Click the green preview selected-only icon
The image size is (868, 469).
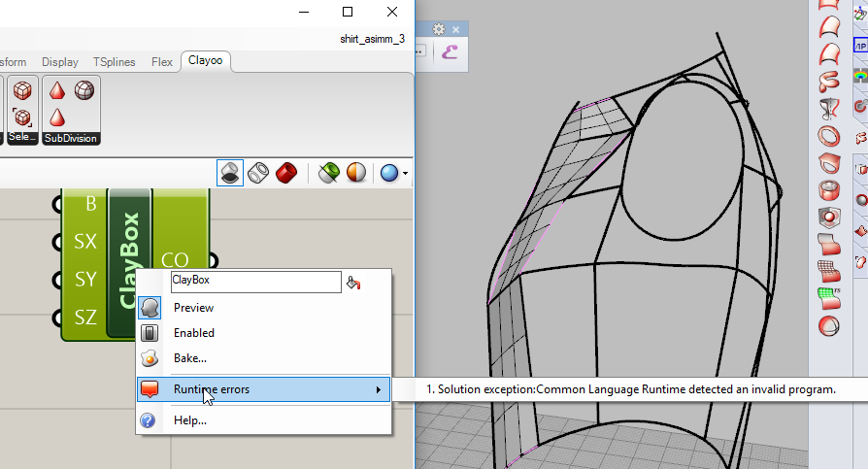329,173
